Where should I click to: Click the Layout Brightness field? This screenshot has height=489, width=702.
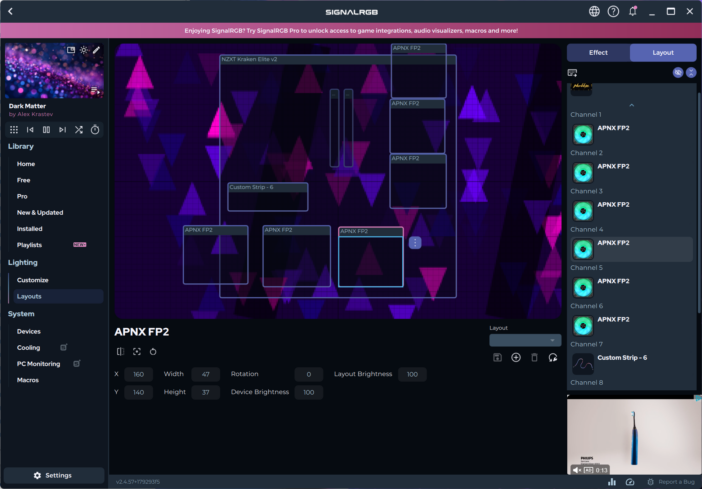412,374
